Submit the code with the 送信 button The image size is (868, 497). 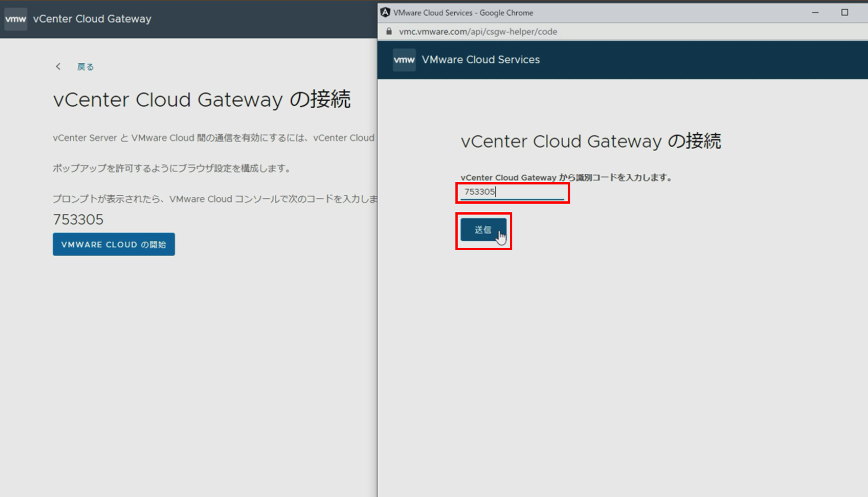click(x=483, y=230)
